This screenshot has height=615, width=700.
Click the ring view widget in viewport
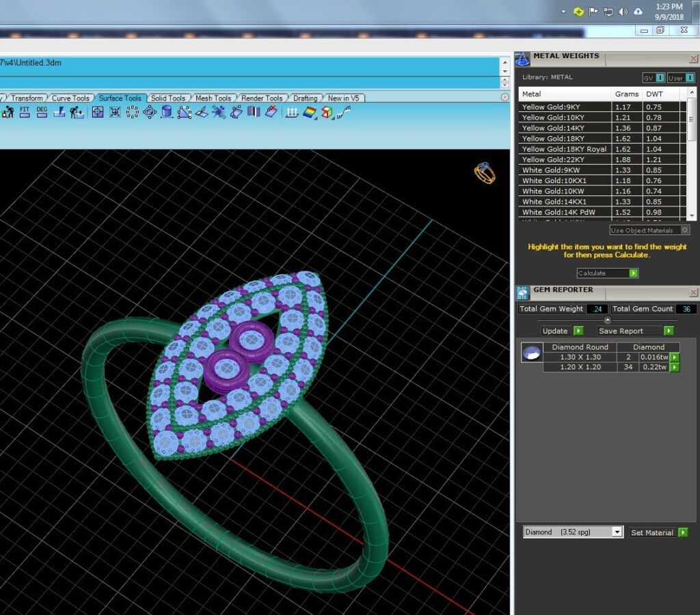[x=485, y=173]
